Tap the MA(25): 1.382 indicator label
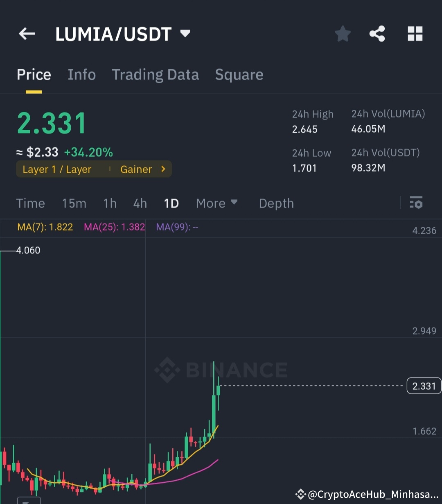 point(115,227)
